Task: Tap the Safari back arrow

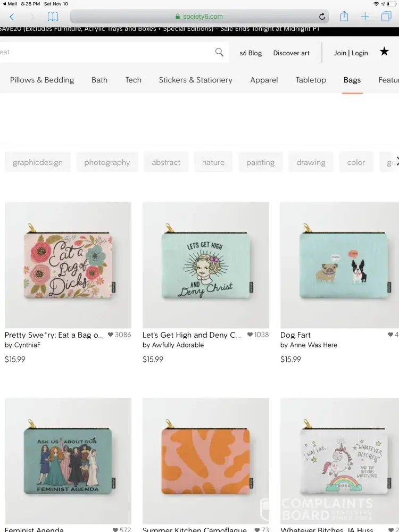Action: pos(12,17)
